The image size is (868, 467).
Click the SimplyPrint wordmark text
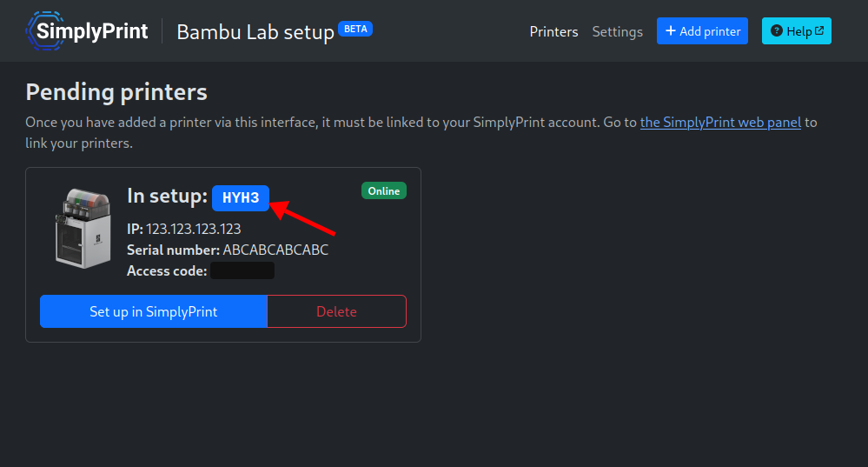92,31
